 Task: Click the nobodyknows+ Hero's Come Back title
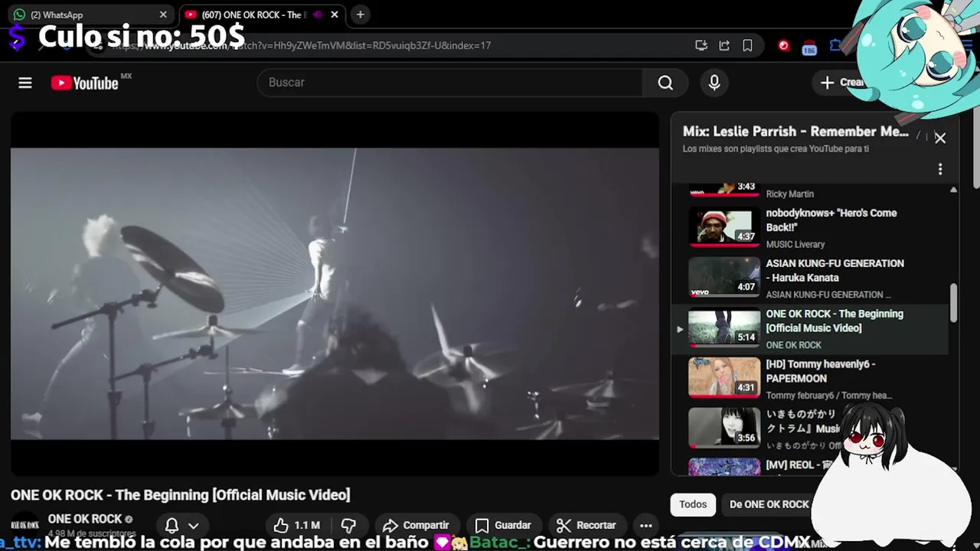831,220
